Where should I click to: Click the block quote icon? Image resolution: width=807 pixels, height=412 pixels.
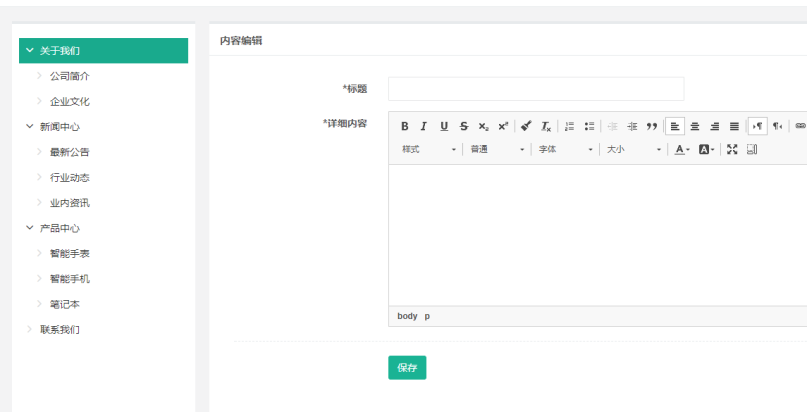coord(651,126)
